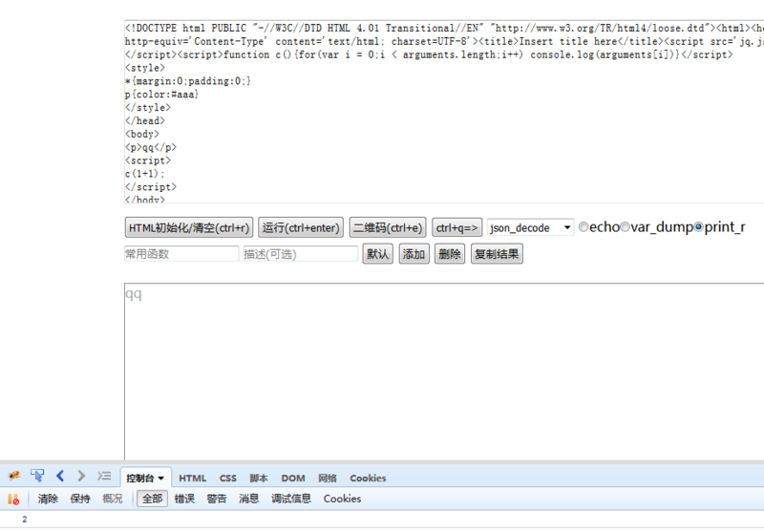Open the Cookies panel tab
Image resolution: width=764 pixels, height=532 pixels.
coord(368,479)
